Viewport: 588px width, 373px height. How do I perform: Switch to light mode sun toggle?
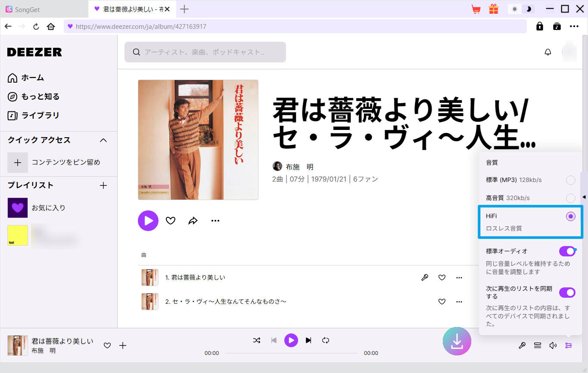point(515,9)
